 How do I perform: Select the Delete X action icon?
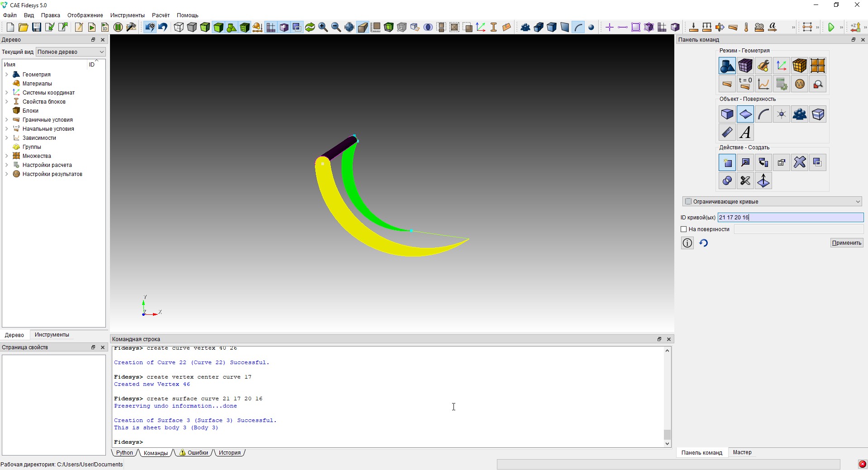(800, 163)
